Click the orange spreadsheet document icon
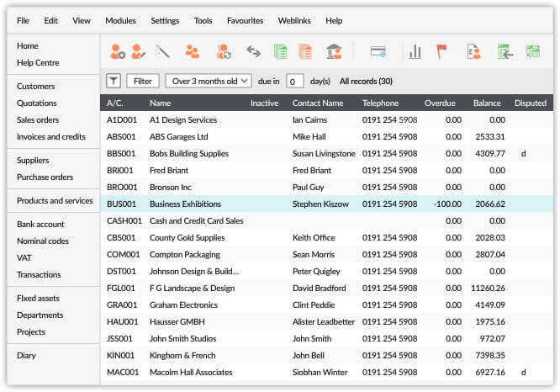 click(x=305, y=52)
